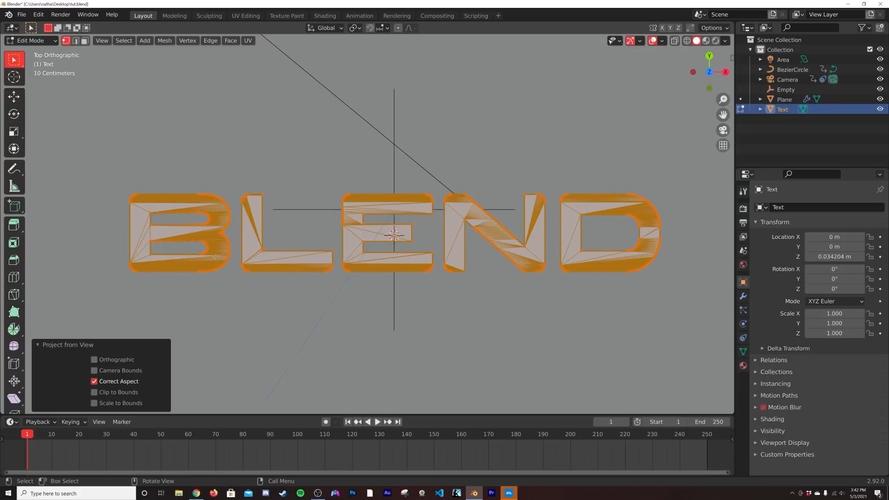The width and height of the screenshot is (889, 500).
Task: Jump to the end frame
Action: 398,422
